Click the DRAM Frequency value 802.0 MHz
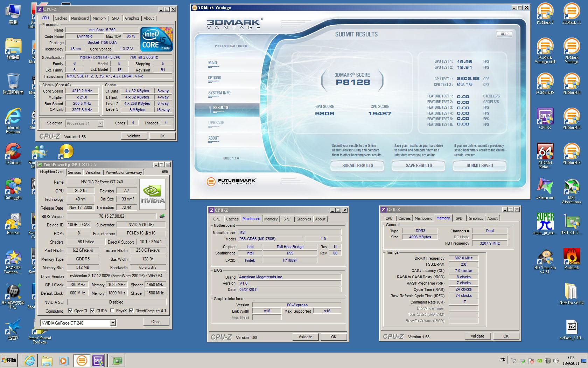The image size is (588, 368). pyautogui.click(x=463, y=258)
